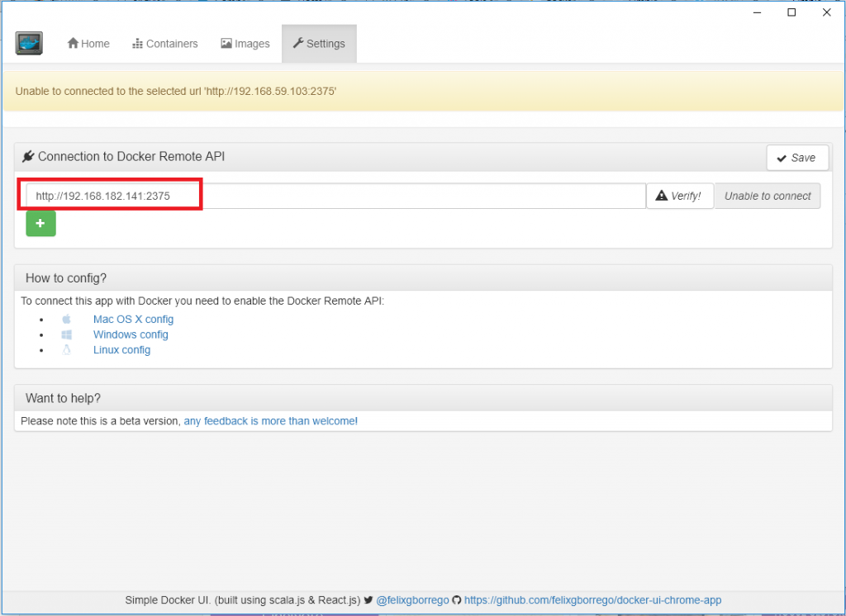
Task: Click the How to config? heading
Action: point(66,278)
